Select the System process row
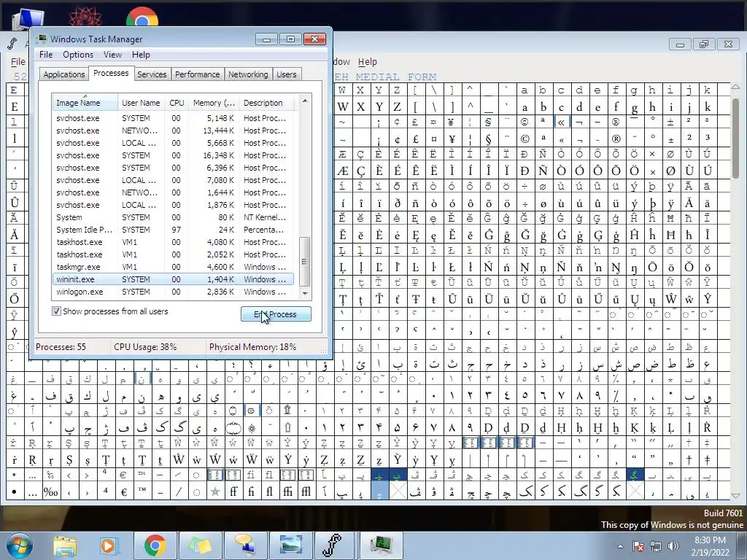Image resolution: width=747 pixels, height=560 pixels. pyautogui.click(x=172, y=217)
